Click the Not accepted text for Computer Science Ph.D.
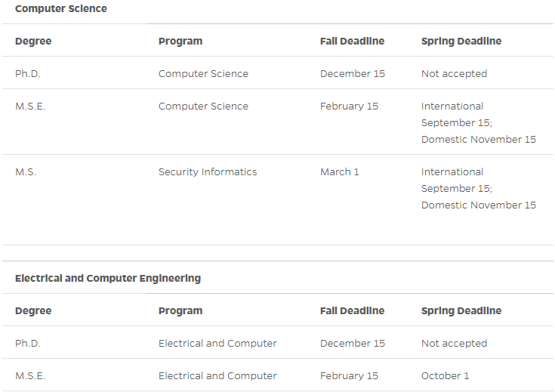This screenshot has width=555, height=392. (x=454, y=73)
